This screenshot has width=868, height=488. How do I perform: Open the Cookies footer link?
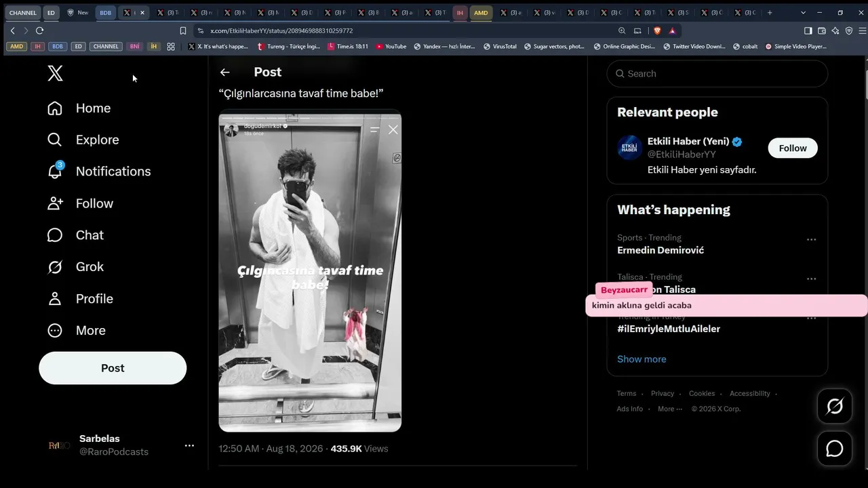702,394
